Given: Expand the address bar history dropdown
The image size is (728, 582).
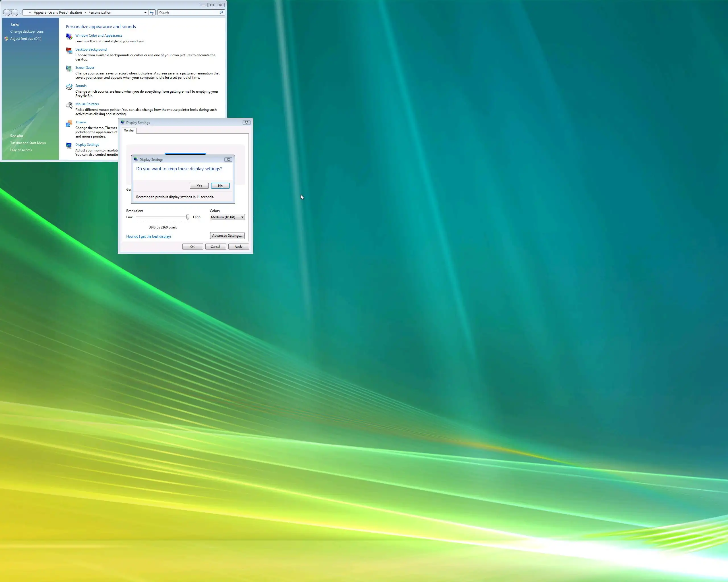Looking at the screenshot, I should point(145,13).
